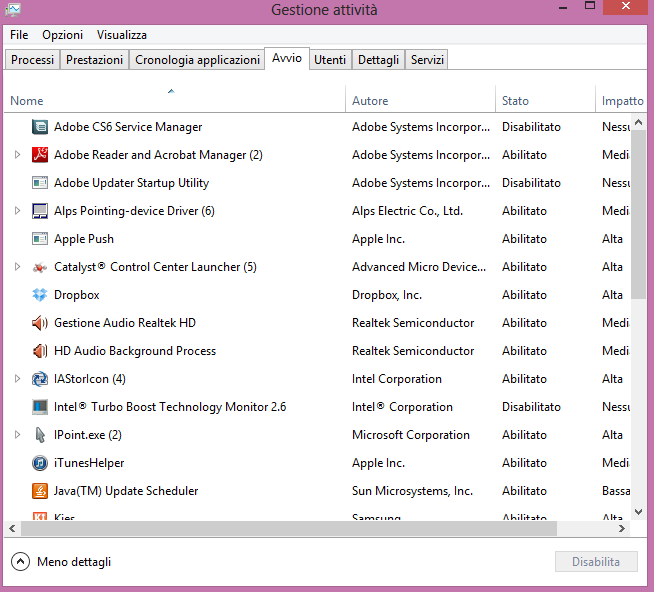The width and height of the screenshot is (654, 592).
Task: Click Bassa impact in Java row
Action: (x=616, y=491)
